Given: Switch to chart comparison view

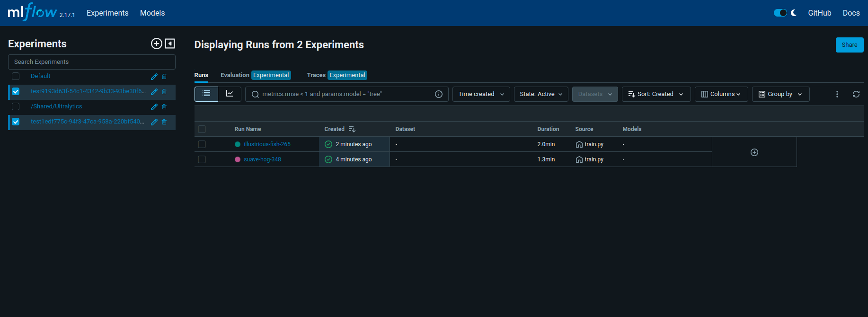Looking at the screenshot, I should pos(230,94).
